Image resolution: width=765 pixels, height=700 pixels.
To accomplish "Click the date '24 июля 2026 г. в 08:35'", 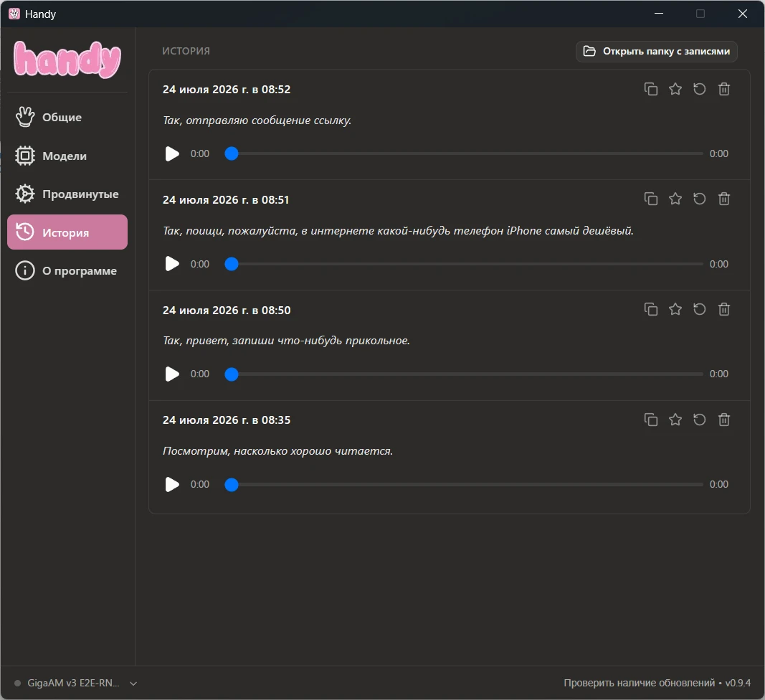I will (227, 420).
